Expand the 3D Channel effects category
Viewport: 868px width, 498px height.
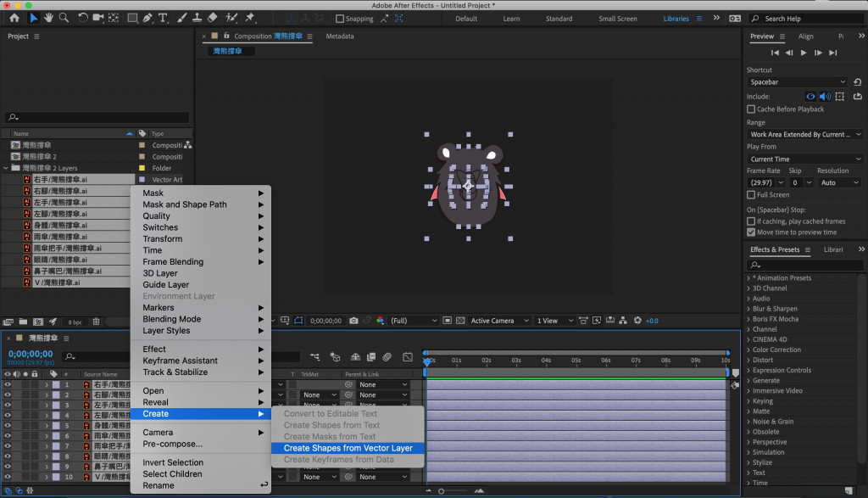tap(748, 288)
